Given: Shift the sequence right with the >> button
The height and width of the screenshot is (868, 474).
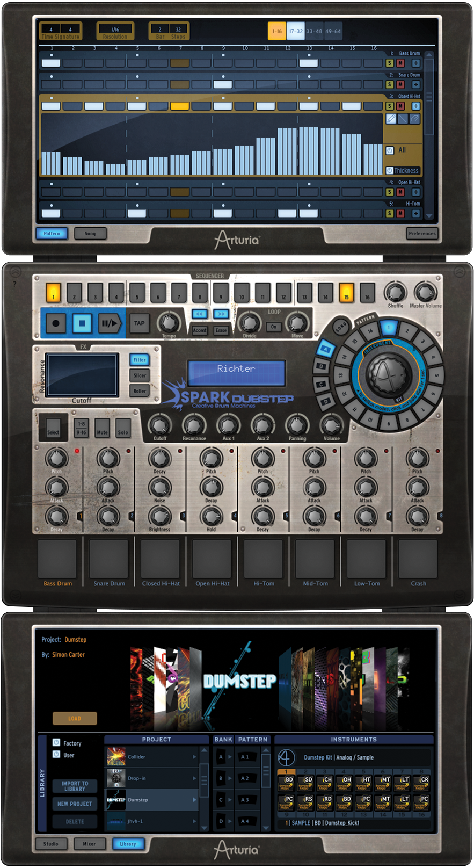Looking at the screenshot, I should point(221,314).
